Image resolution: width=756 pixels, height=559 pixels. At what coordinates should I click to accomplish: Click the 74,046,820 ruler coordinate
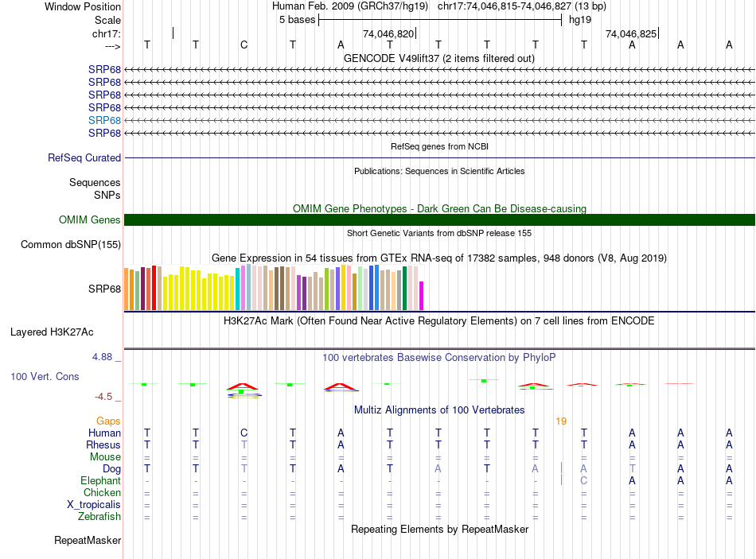pos(388,33)
